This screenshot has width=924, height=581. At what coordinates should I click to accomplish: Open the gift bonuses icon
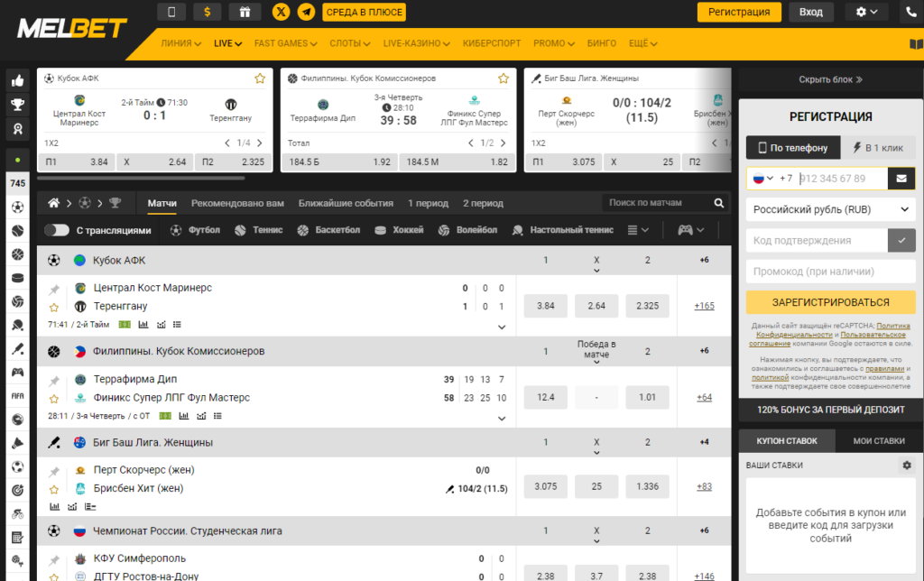[x=245, y=12]
